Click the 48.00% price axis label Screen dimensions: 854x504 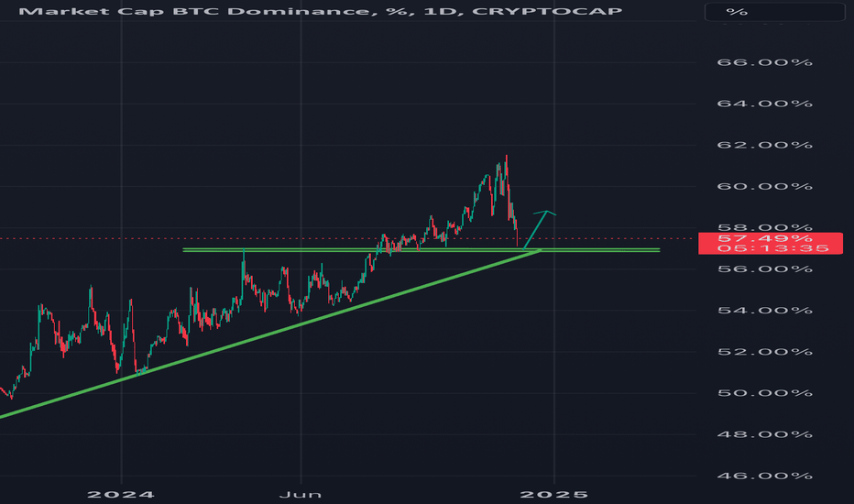[x=764, y=434]
